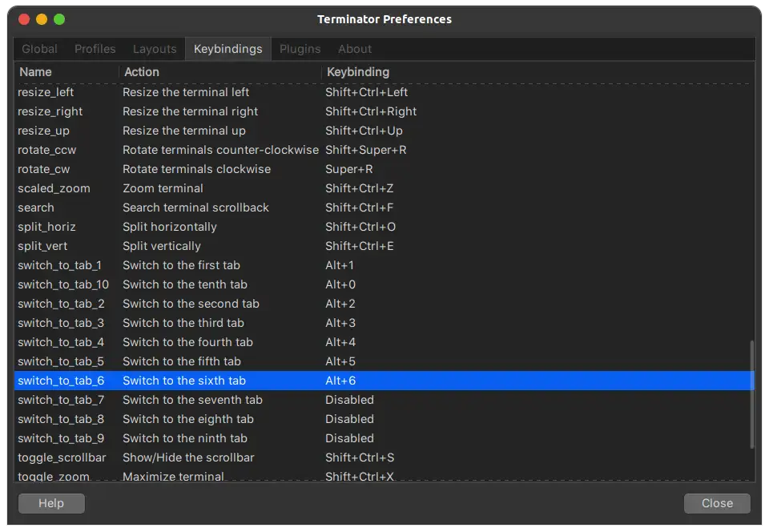The height and width of the screenshot is (532, 769).
Task: Select the resize_right row name
Action: (x=50, y=112)
